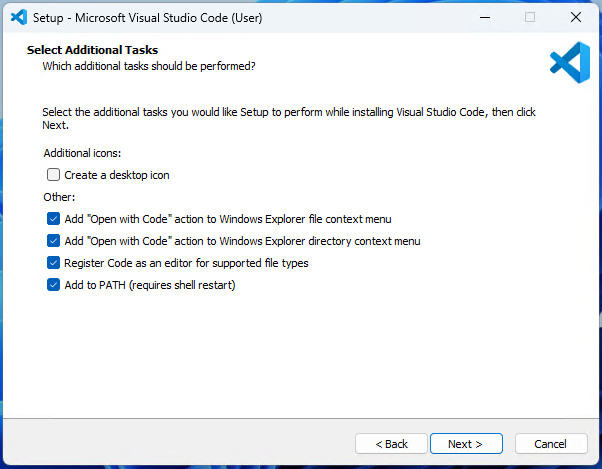This screenshot has height=469, width=602.
Task: Click the VS Code icon in title bar
Action: [x=19, y=17]
